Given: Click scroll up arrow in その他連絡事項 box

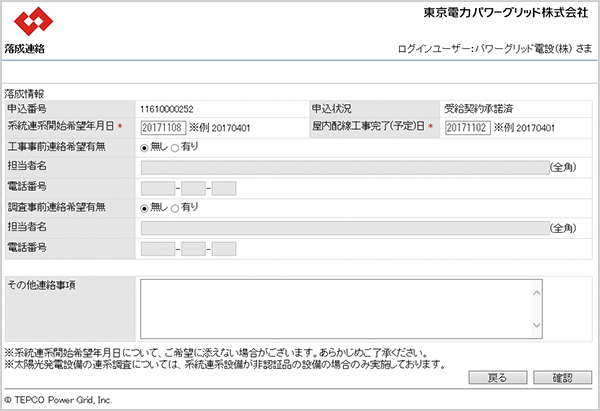Looking at the screenshot, I should 537,293.
